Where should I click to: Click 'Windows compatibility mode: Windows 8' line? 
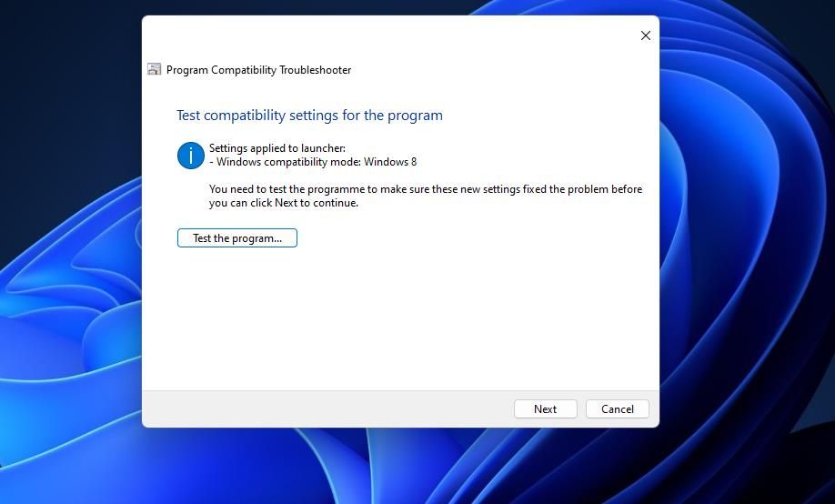(313, 162)
